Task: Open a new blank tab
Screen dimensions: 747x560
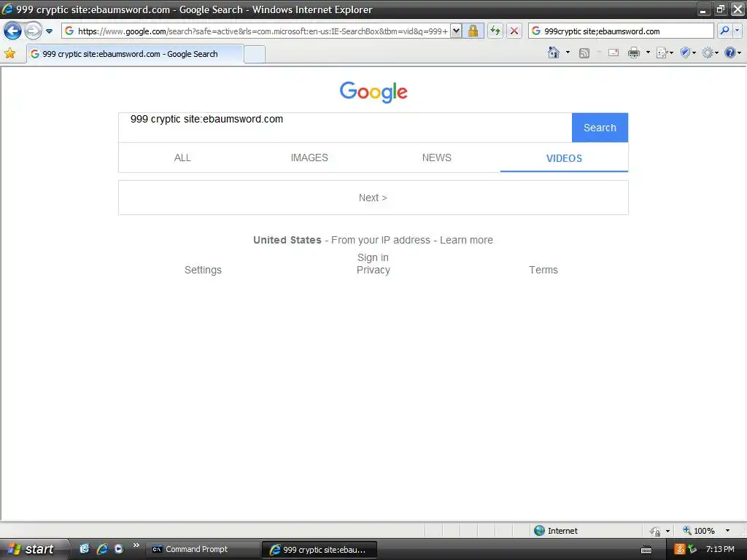Action: point(255,54)
